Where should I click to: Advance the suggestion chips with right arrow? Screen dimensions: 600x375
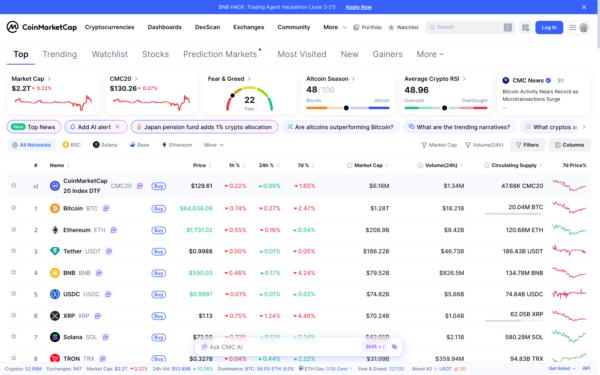coord(584,127)
